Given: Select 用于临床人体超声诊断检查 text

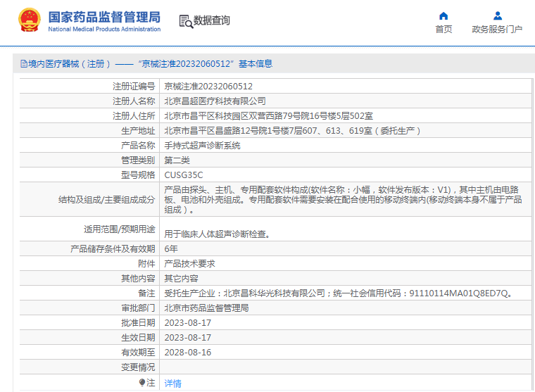Looking at the screenshot, I should click(x=217, y=234).
